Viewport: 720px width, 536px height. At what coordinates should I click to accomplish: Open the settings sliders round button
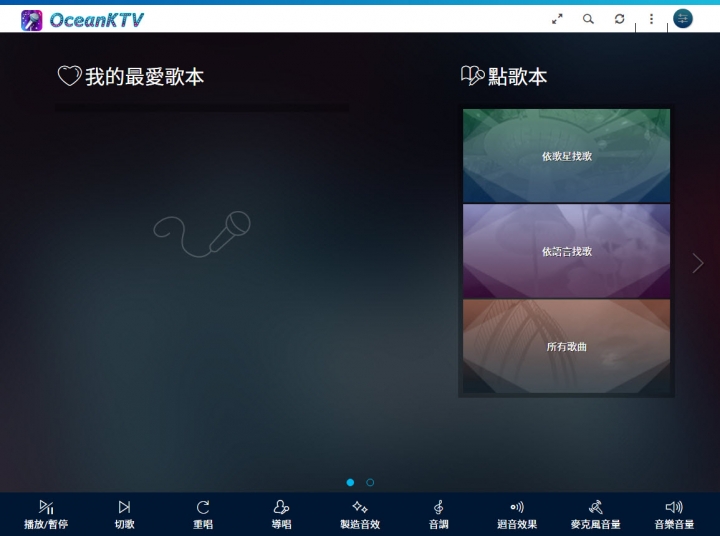click(x=683, y=19)
